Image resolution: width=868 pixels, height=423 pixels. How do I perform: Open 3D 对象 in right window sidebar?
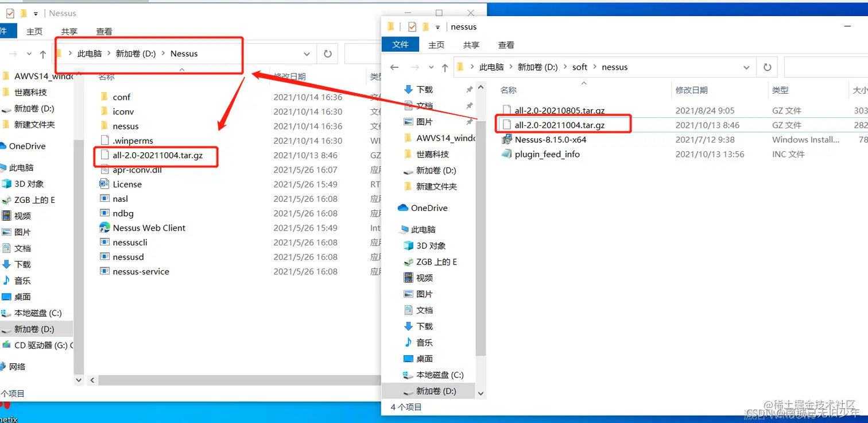pyautogui.click(x=431, y=245)
